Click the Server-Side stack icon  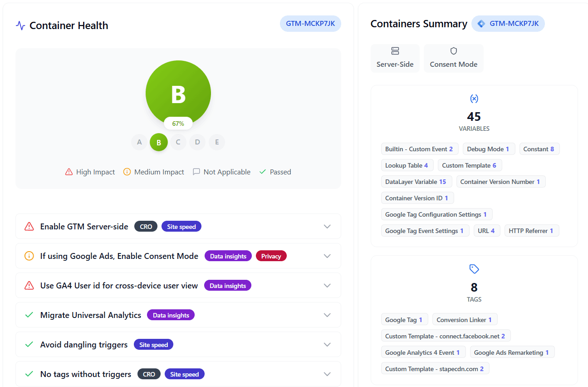point(395,51)
